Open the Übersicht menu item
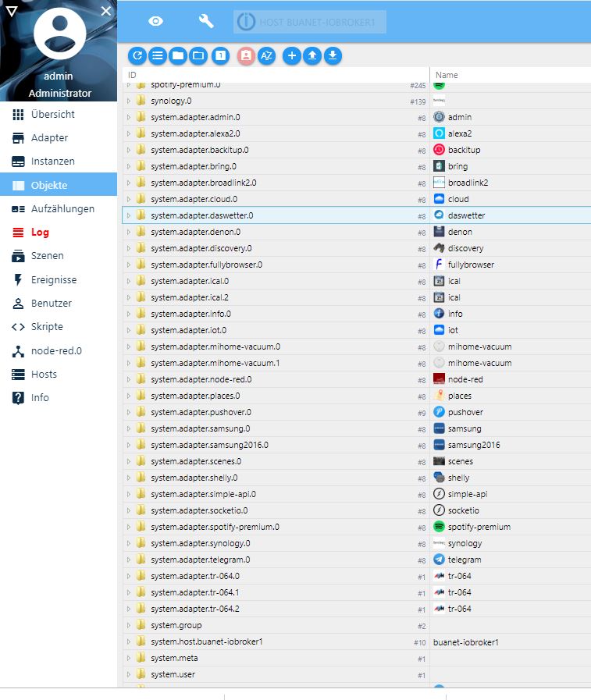The width and height of the screenshot is (591, 700). pos(59,114)
